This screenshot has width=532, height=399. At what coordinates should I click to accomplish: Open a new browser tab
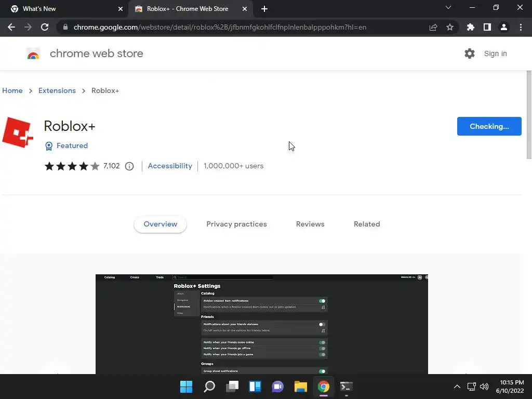tap(264, 9)
